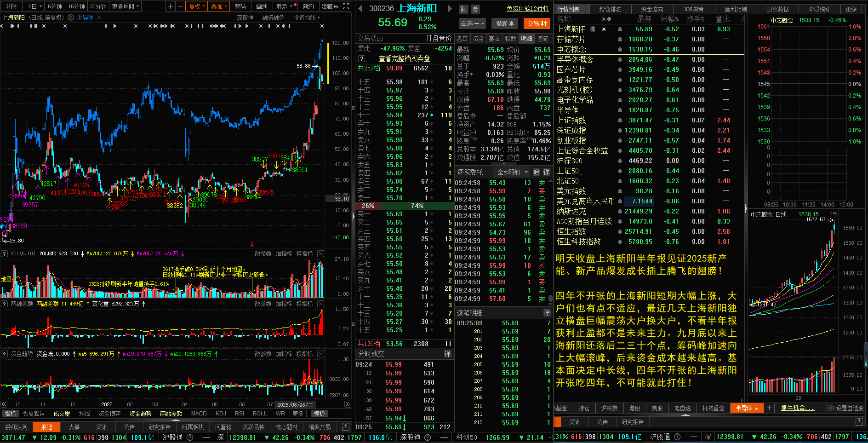
Task: Click 查看完整档买卖盘 link
Action: [x=404, y=59]
